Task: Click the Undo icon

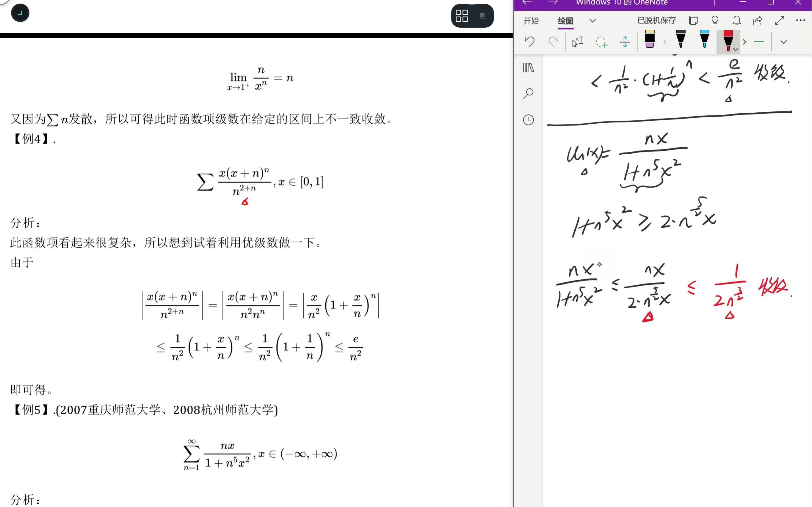Action: [x=529, y=42]
